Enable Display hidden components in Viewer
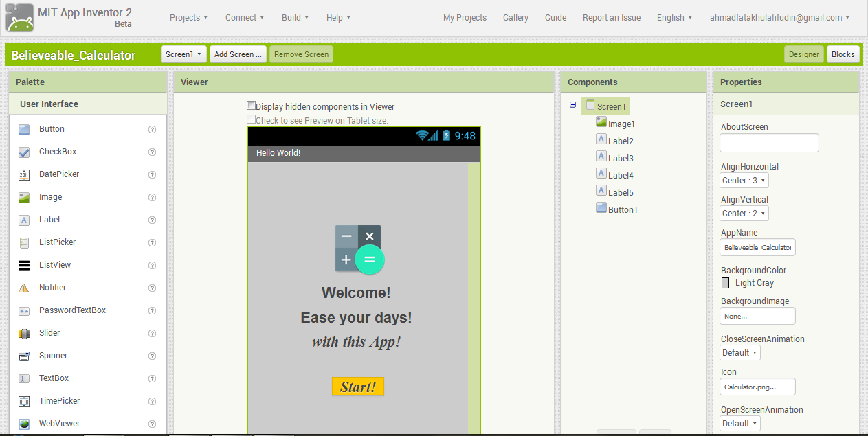Screen dimensions: 868x436 251,106
